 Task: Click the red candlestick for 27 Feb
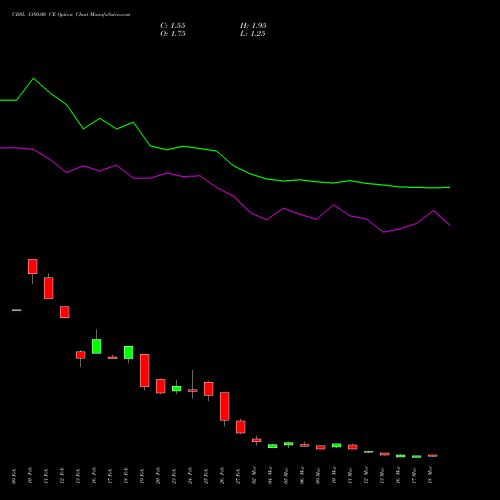pos(241,427)
